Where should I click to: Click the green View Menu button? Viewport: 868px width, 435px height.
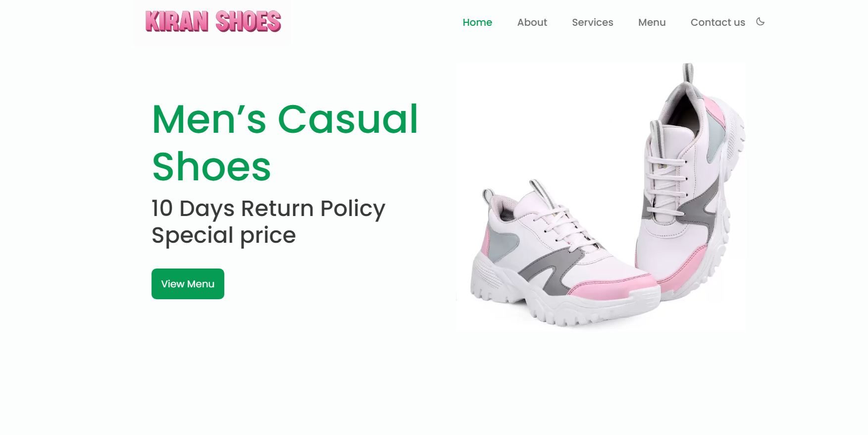click(x=188, y=284)
